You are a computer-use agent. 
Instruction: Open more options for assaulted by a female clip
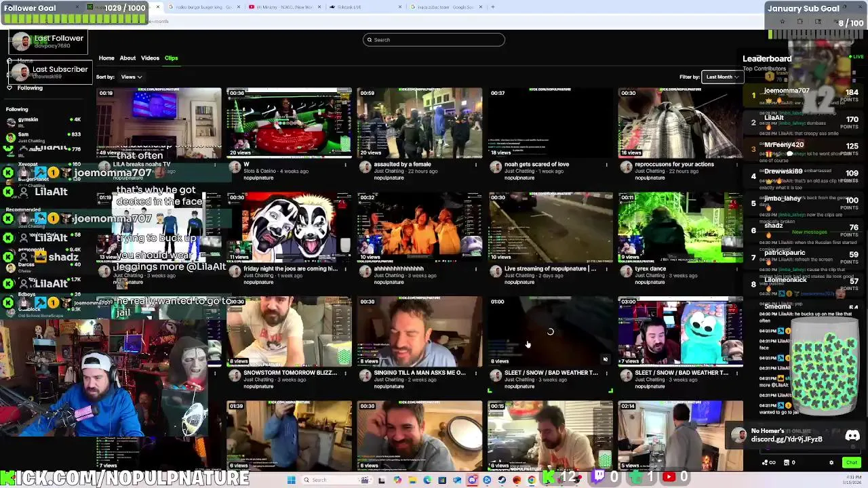point(476,164)
